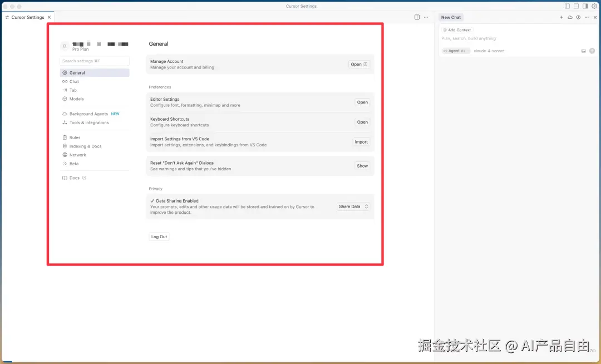Open the Tab settings section
This screenshot has width=601, height=364.
tap(95, 90)
